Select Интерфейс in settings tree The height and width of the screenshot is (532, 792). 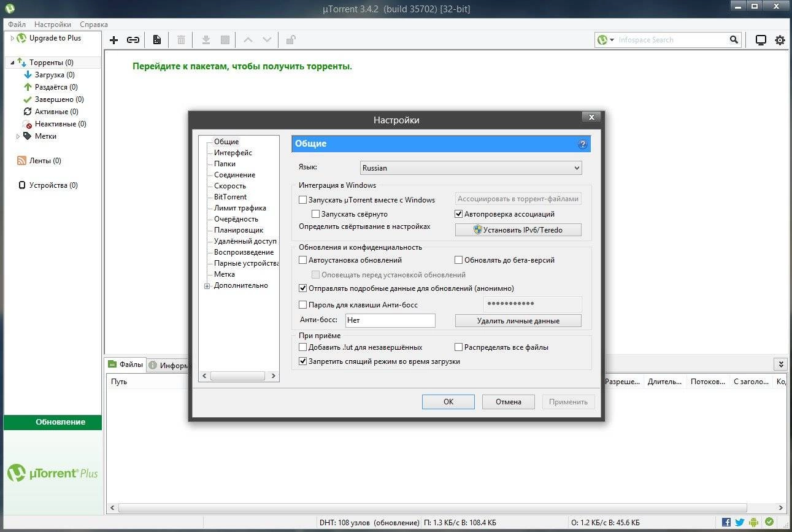233,153
